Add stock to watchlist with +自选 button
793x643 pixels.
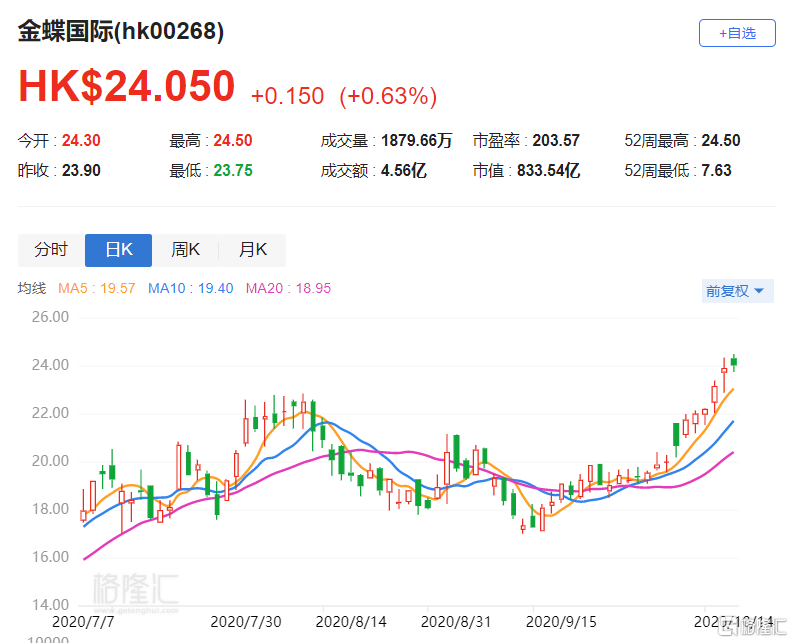pyautogui.click(x=737, y=33)
